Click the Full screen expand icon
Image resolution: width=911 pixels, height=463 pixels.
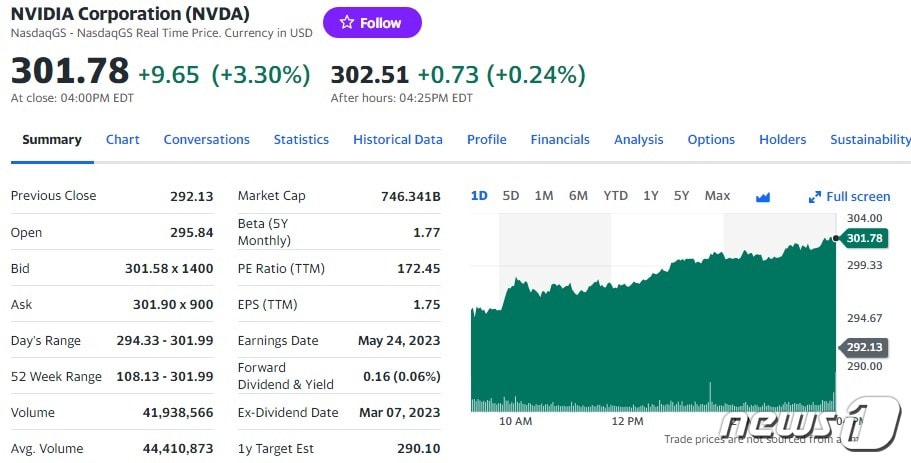pyautogui.click(x=815, y=197)
